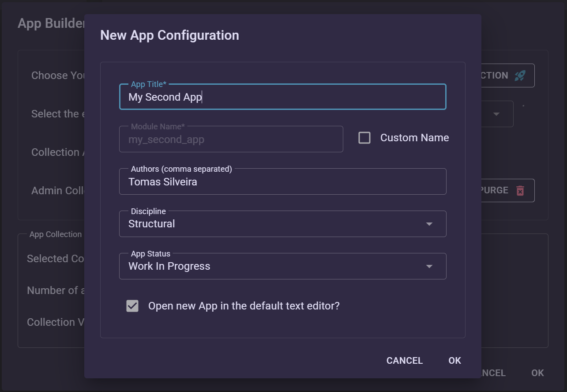567x392 pixels.
Task: Select the Work In Progress status value
Action: [282, 266]
